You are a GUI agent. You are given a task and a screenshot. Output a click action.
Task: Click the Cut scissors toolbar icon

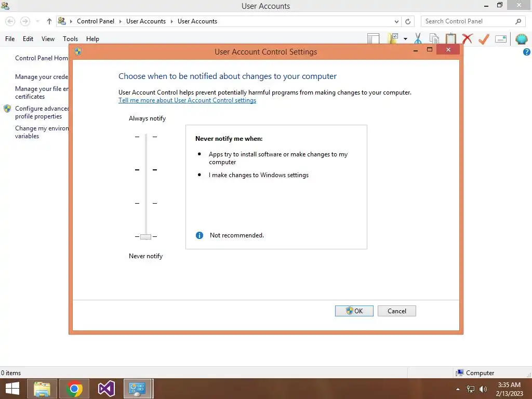click(x=418, y=38)
